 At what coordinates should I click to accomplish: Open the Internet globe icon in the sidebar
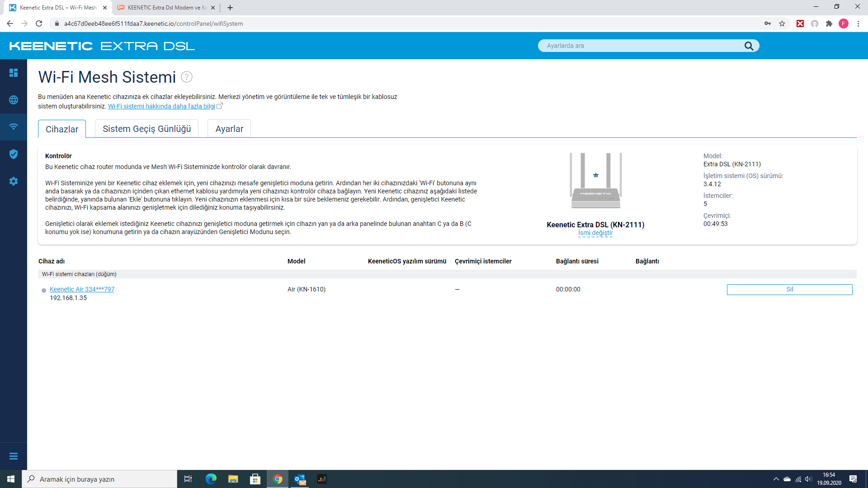click(x=14, y=100)
